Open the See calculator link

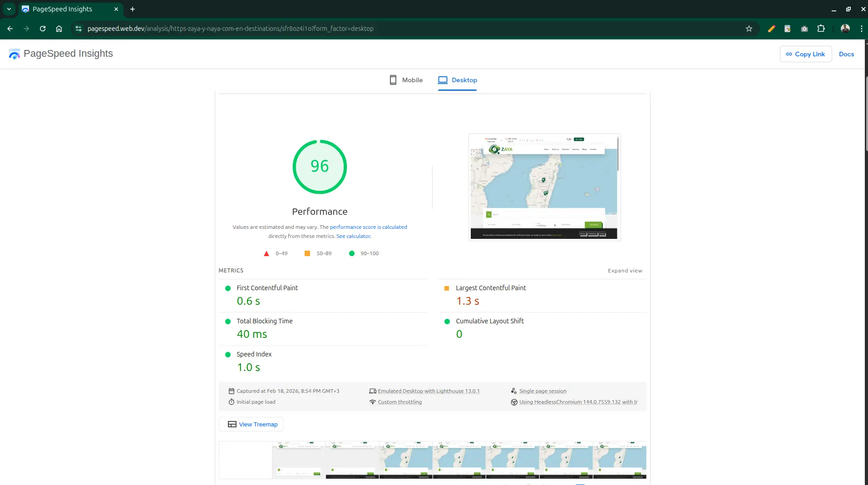point(353,236)
